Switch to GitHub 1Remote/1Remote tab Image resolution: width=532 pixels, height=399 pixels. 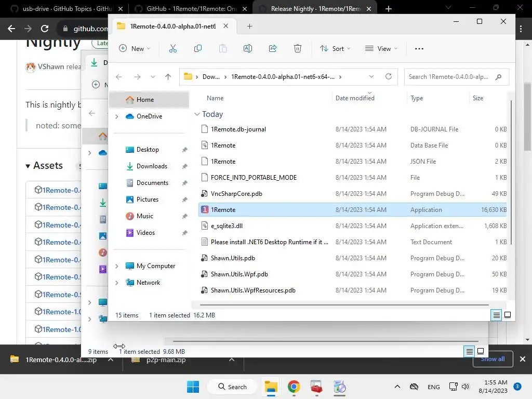tap(190, 9)
